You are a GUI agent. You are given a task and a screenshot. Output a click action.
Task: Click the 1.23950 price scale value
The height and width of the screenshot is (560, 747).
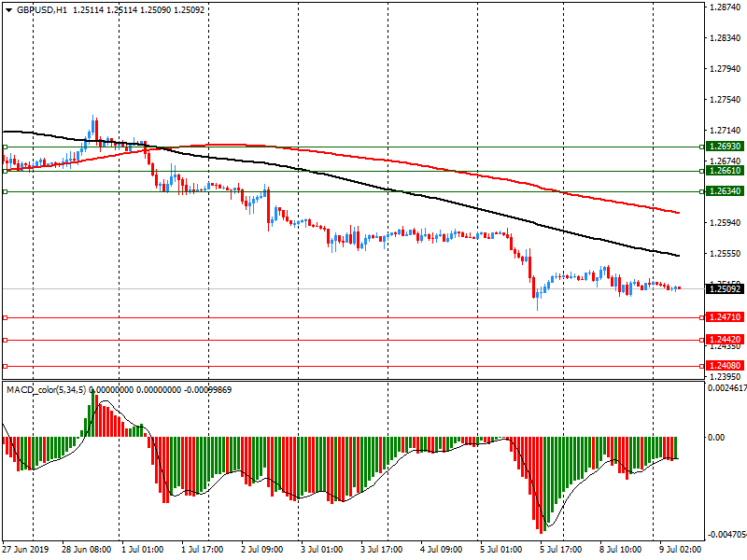(726, 377)
